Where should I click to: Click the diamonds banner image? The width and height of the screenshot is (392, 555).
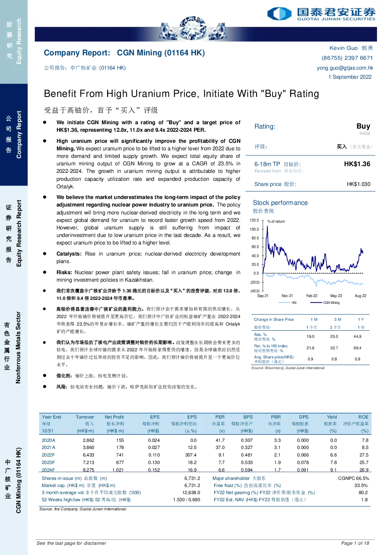pos(193,29)
